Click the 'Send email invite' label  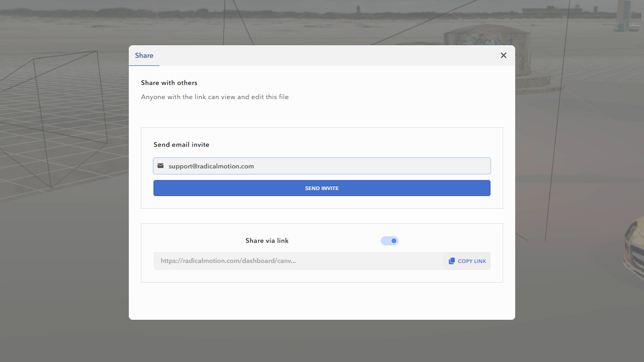pyautogui.click(x=181, y=145)
